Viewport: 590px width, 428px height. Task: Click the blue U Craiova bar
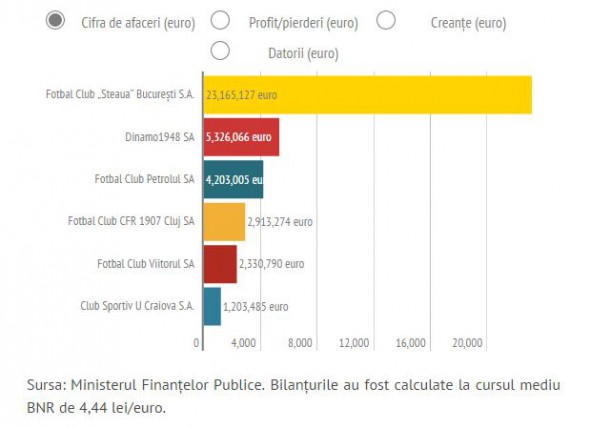(x=212, y=306)
